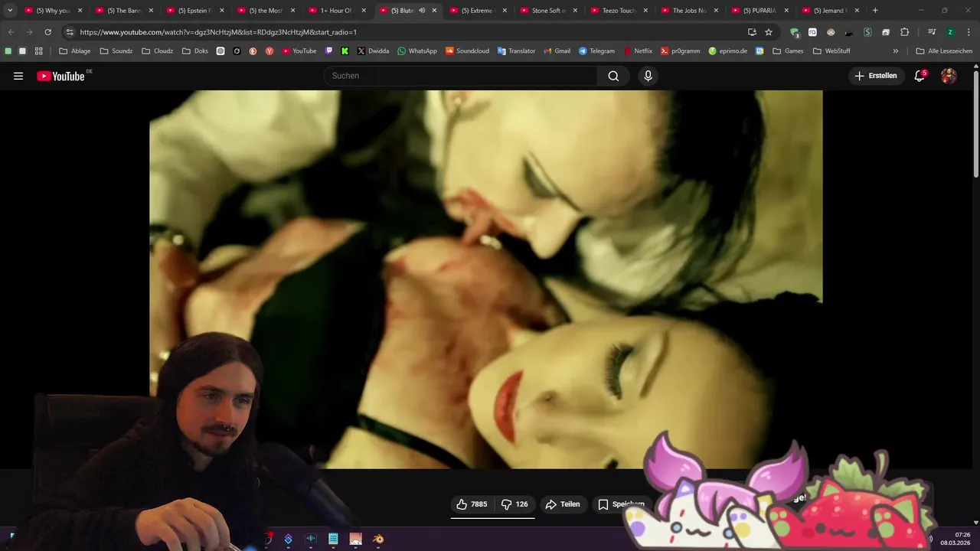Go forward in browser history
This screenshot has height=551, width=980.
[x=29, y=32]
